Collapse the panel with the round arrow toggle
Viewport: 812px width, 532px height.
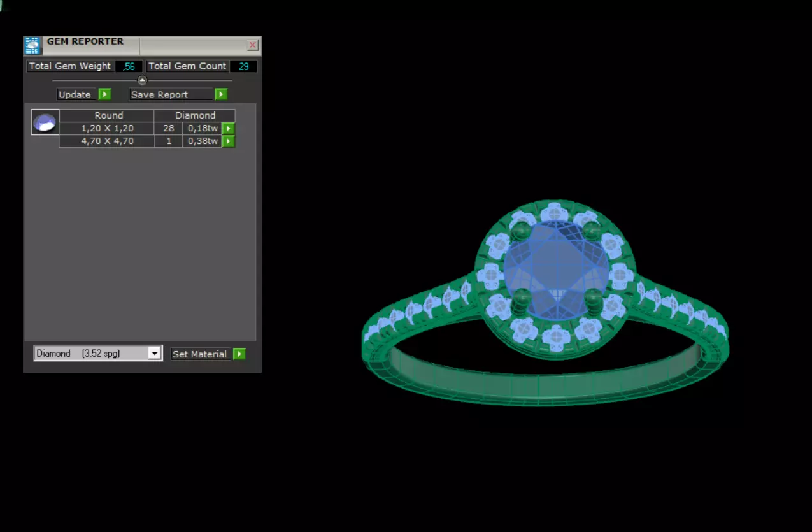pyautogui.click(x=142, y=80)
